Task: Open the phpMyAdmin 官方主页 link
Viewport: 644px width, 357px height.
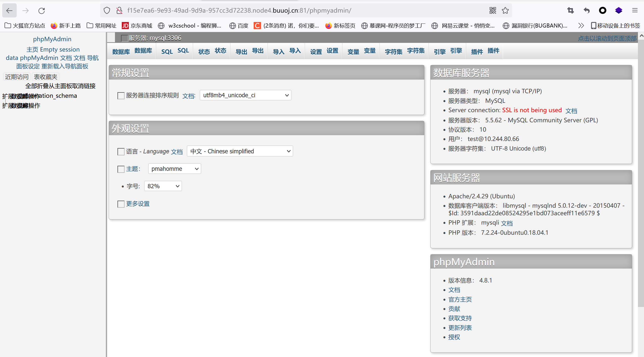Action: [460, 299]
